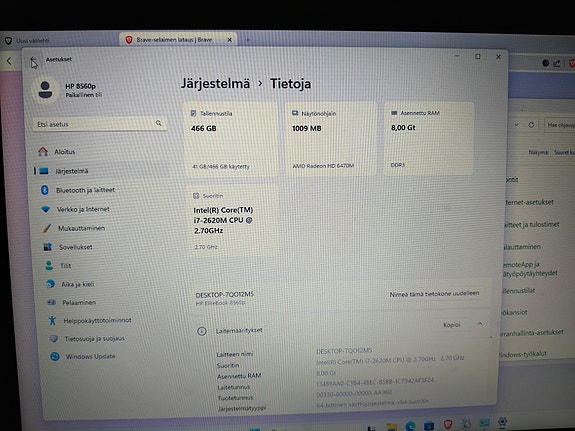Open Näkymä Suuret kuvakkeet view dropdown
575x431 pixels.
coord(564,152)
